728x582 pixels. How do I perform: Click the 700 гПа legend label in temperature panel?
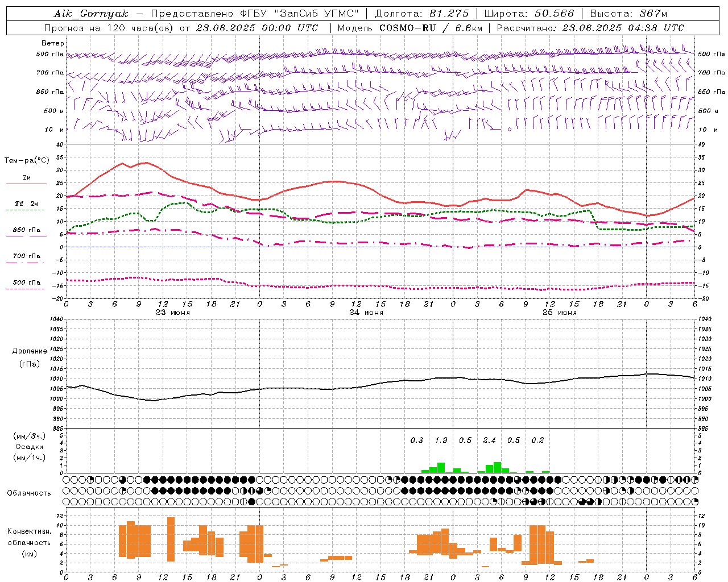(27, 256)
